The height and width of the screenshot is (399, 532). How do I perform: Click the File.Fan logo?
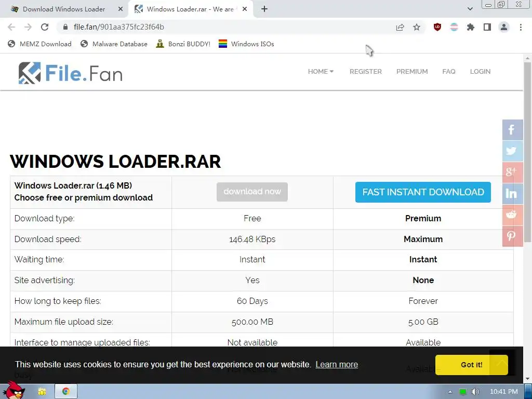tap(70, 73)
